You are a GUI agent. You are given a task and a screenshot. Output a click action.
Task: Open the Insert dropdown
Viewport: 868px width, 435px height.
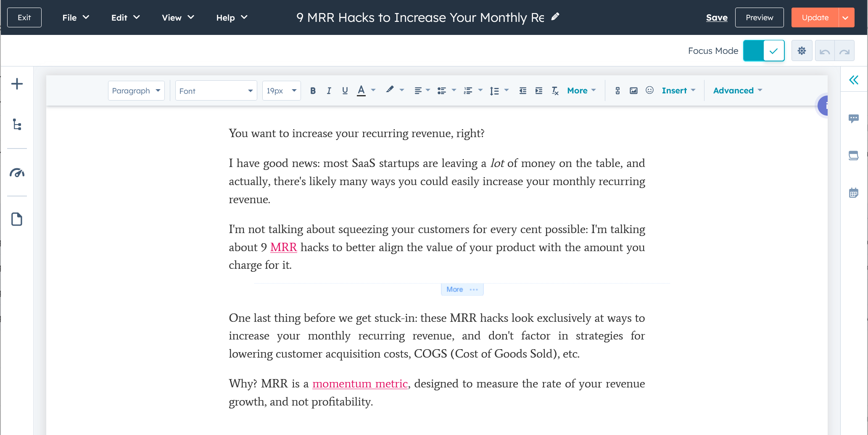pyautogui.click(x=678, y=90)
